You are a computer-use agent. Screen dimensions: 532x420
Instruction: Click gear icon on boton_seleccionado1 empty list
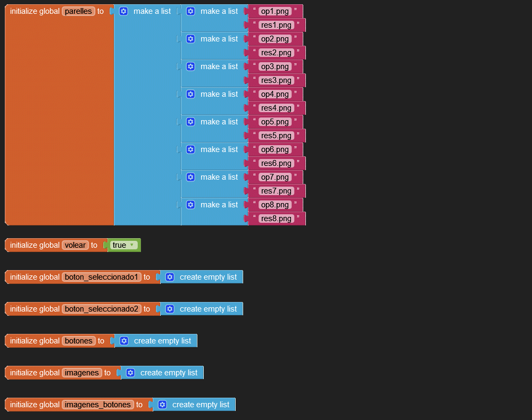point(170,277)
